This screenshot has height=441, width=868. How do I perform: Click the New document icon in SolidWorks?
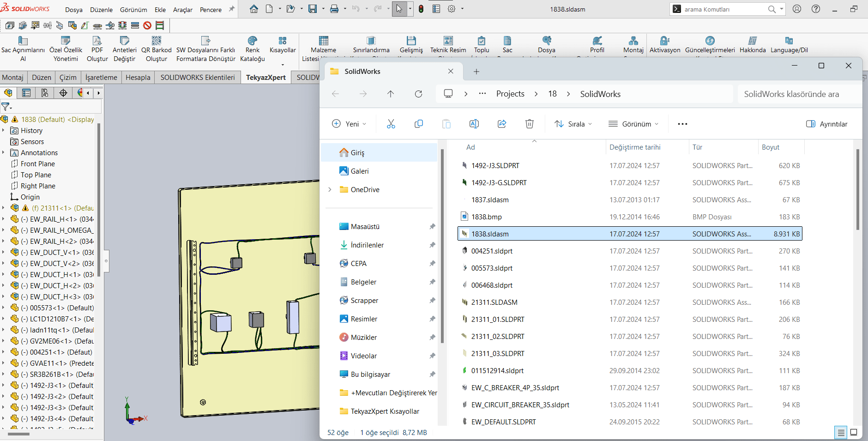click(269, 9)
